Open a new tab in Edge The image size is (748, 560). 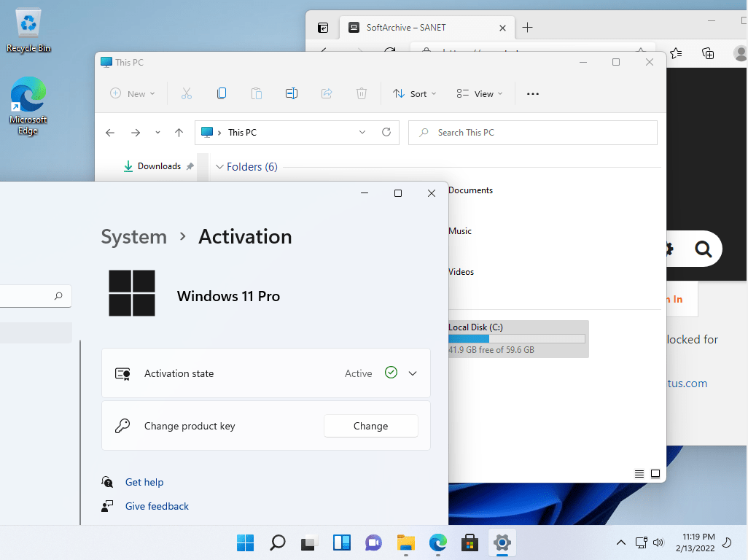(x=527, y=28)
